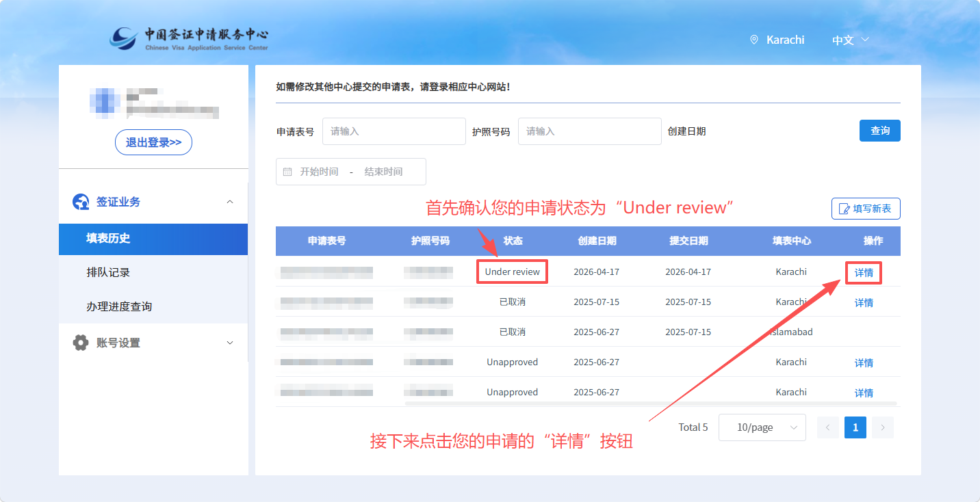This screenshot has height=502, width=980.
Task: Go to previous page arrow
Action: tap(827, 427)
